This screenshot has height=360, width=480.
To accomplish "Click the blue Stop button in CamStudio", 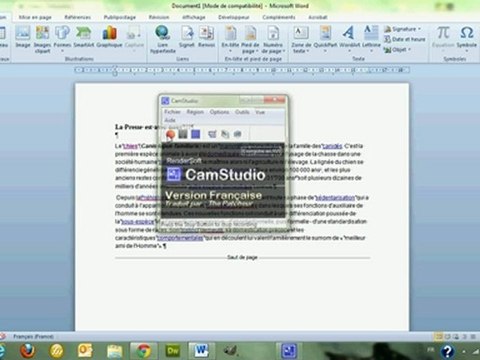I will click(x=196, y=134).
